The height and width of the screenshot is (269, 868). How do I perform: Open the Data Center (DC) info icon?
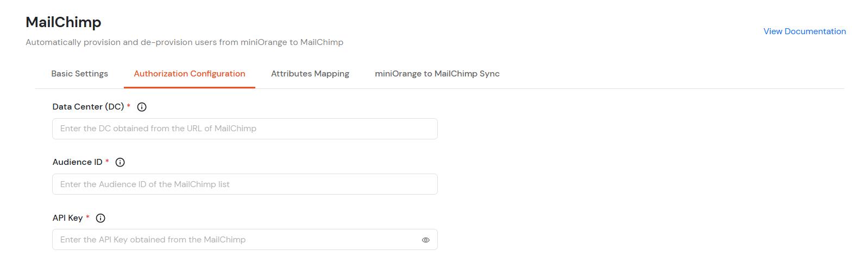(142, 107)
